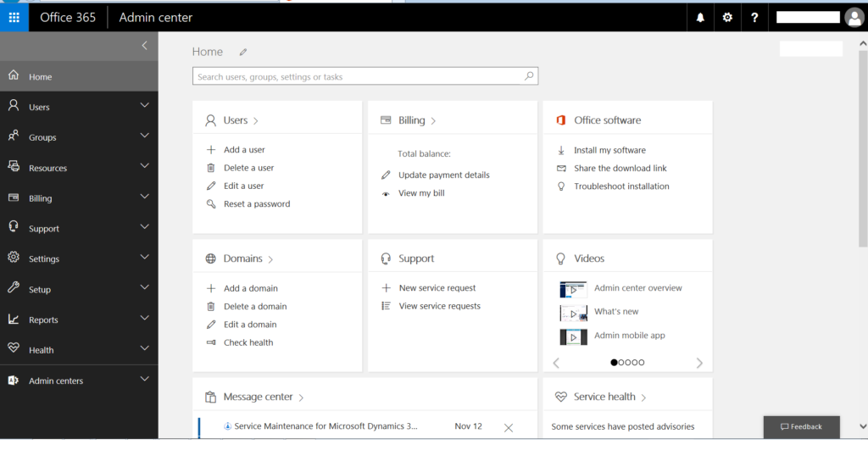
Task: Play the Admin mobile app video thumbnail
Action: tap(573, 337)
